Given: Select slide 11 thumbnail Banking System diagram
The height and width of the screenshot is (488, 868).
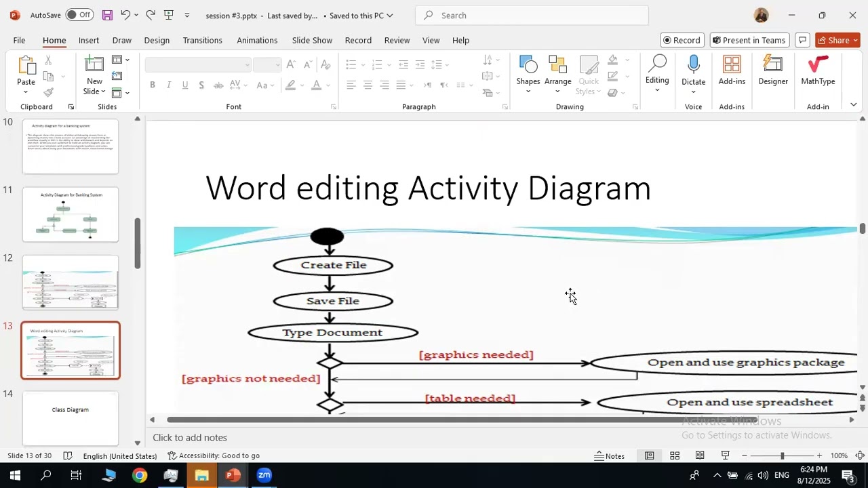Looking at the screenshot, I should [71, 214].
